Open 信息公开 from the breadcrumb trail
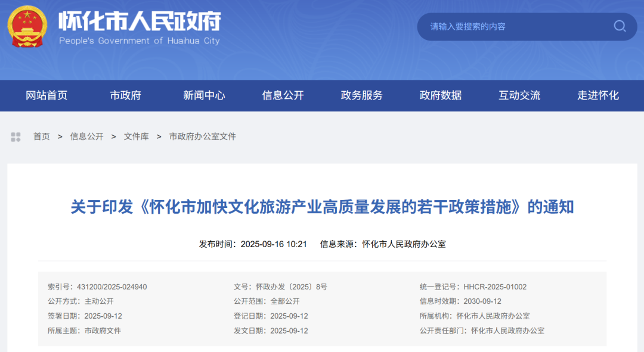644x352 pixels. point(88,136)
